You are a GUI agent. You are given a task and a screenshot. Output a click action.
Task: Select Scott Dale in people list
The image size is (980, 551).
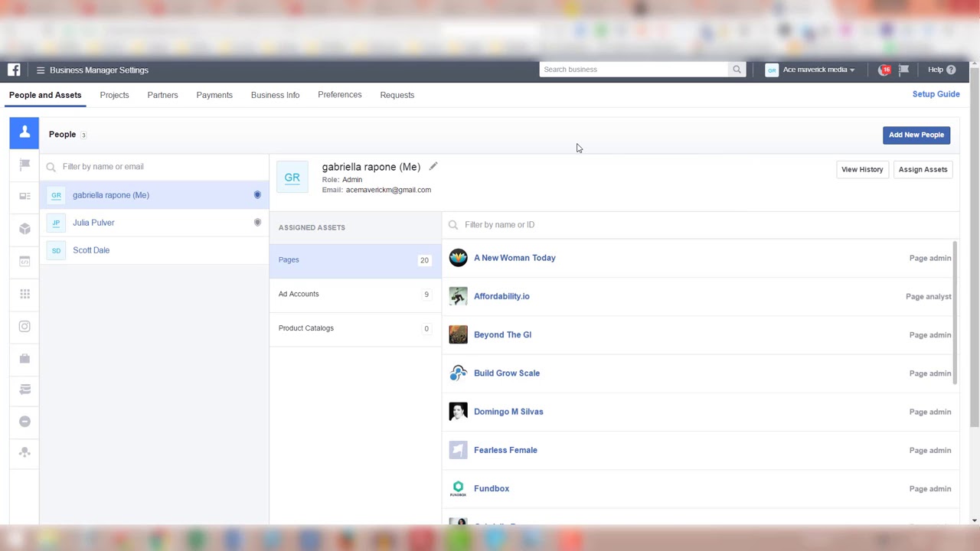pos(155,250)
